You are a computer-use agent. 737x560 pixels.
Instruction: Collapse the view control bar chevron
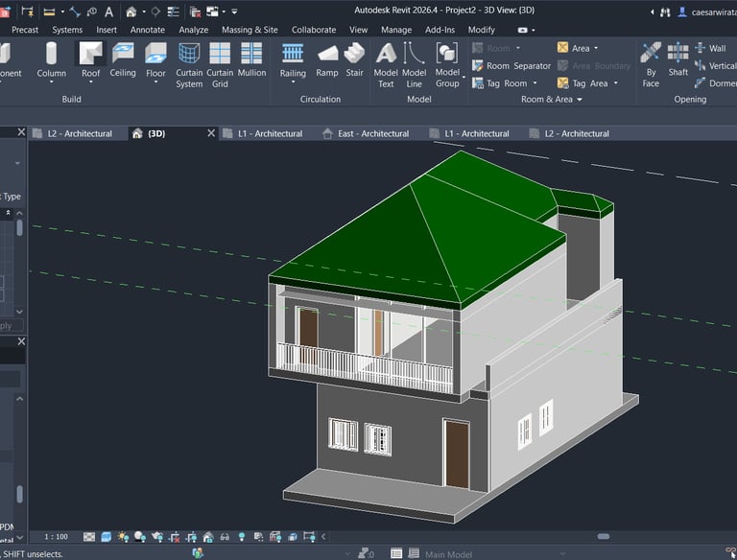(x=323, y=537)
